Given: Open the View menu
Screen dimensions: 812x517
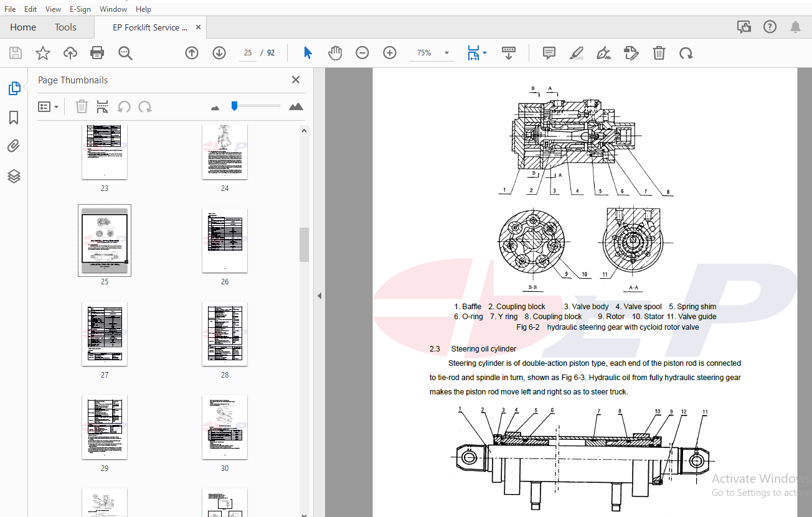Looking at the screenshot, I should coord(53,9).
